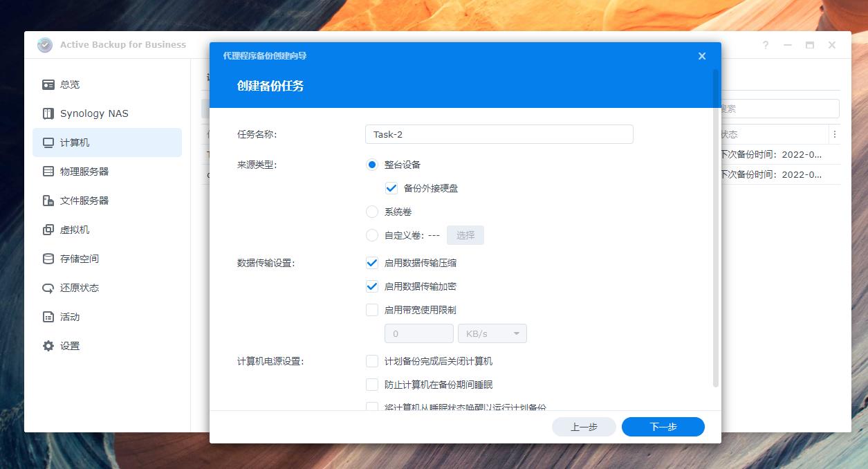The height and width of the screenshot is (469, 868).
Task: Go back with the 上一步 button
Action: click(583, 426)
